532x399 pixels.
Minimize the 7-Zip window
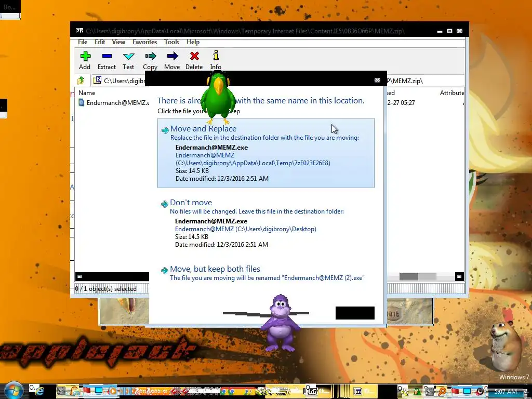440,31
